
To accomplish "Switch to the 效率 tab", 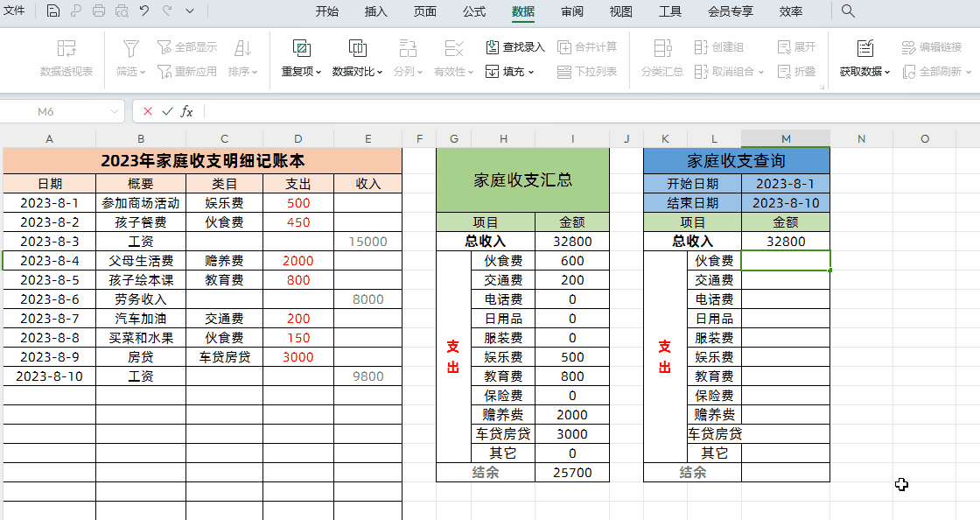I will pyautogui.click(x=791, y=11).
